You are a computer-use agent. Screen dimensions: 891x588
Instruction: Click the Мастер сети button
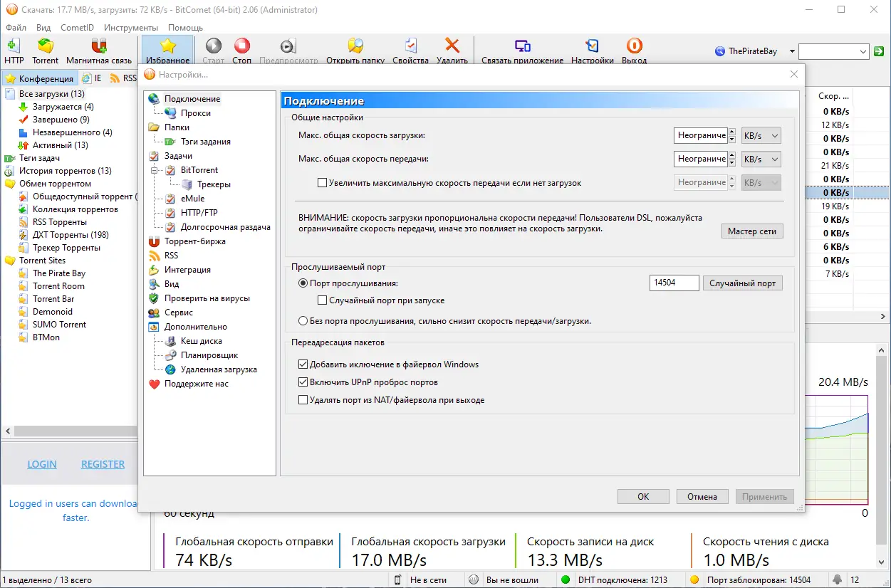[752, 231]
